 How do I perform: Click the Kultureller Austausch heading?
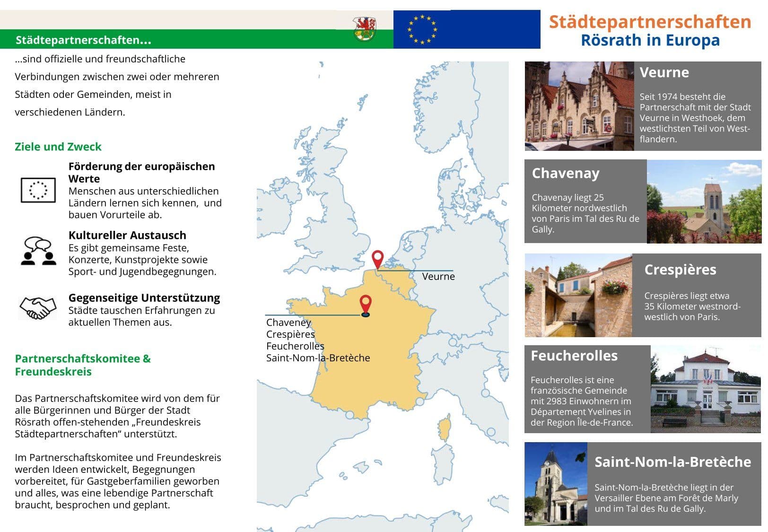coord(127,235)
